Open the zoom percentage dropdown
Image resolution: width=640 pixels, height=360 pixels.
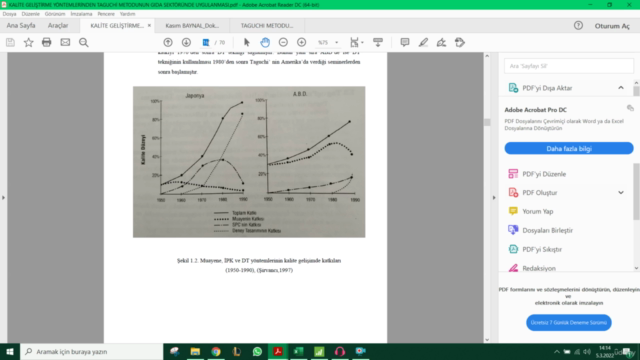click(x=336, y=42)
